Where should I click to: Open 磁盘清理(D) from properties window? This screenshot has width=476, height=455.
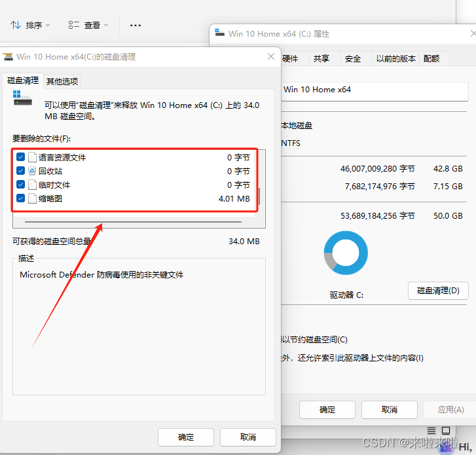[x=438, y=291]
